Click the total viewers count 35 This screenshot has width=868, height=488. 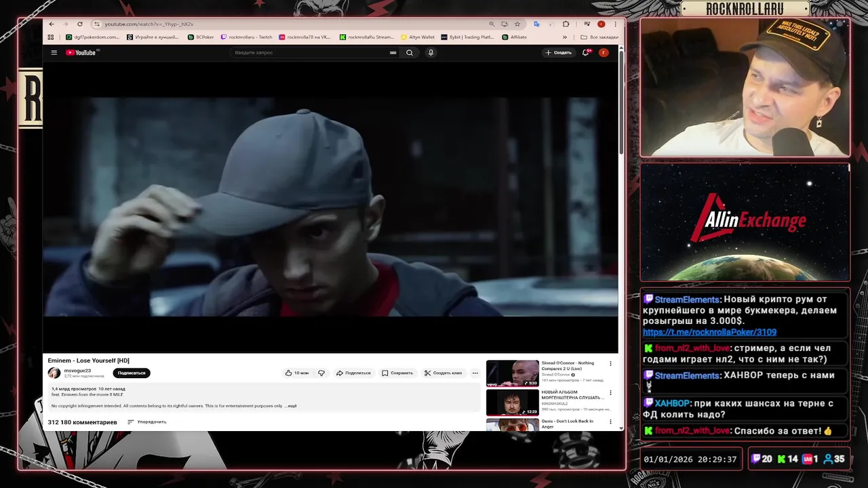point(834,459)
